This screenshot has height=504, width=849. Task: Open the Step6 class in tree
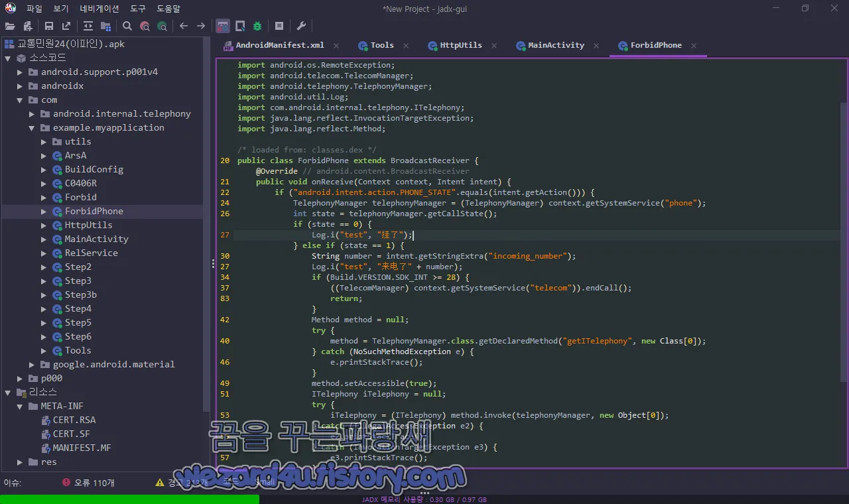78,336
